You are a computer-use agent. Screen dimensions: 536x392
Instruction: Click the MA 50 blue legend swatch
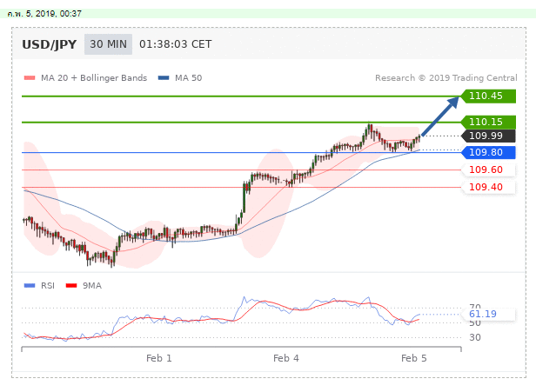tap(164, 78)
